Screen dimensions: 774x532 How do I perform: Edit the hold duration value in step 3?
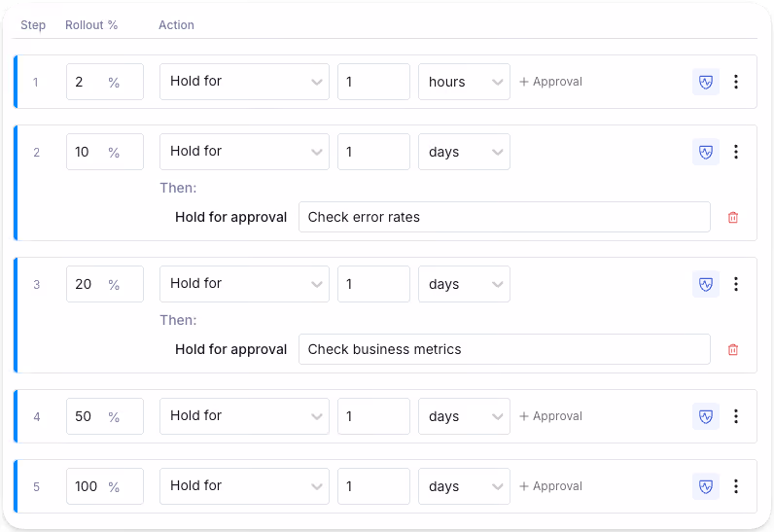click(373, 284)
